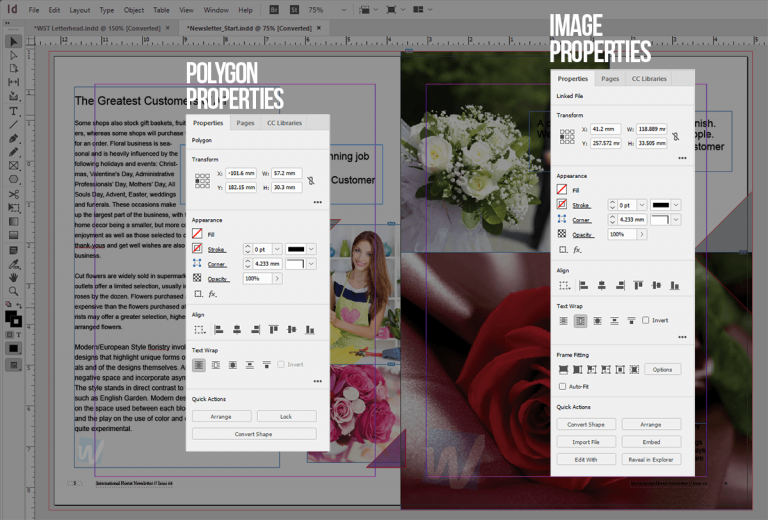Toggle Invert checkbox in Polygon panel Text Wrap
This screenshot has height=520, width=768.
click(x=281, y=365)
